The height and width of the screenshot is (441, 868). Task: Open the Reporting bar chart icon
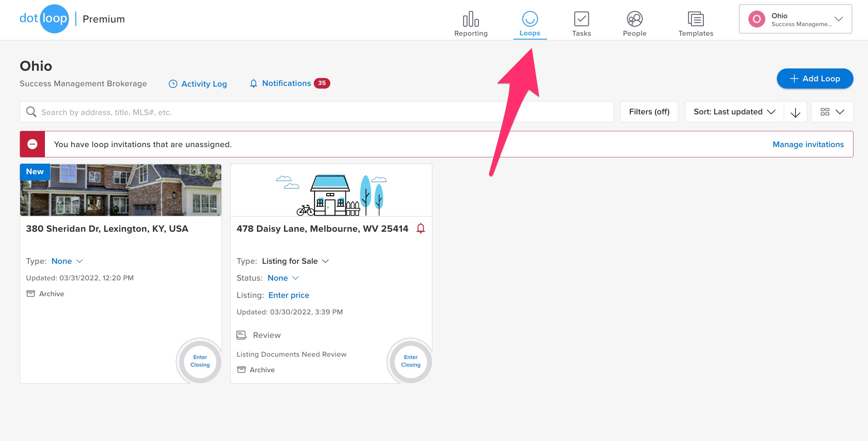[470, 19]
